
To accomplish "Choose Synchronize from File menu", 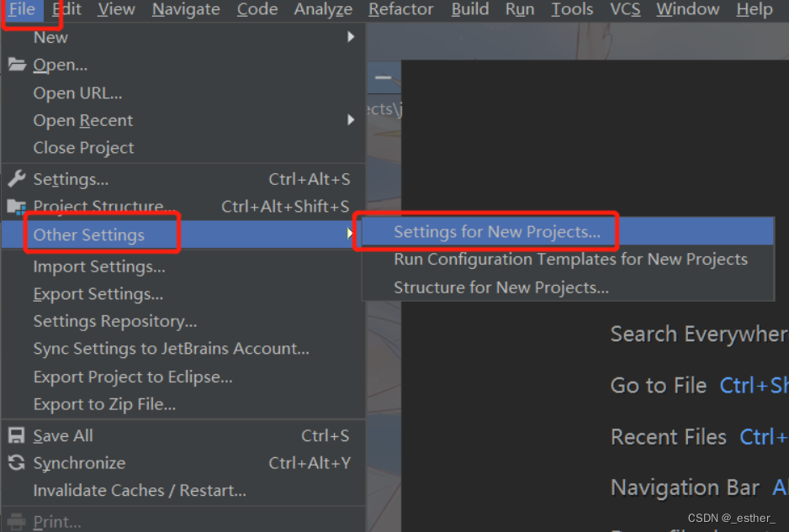I will tap(183, 463).
